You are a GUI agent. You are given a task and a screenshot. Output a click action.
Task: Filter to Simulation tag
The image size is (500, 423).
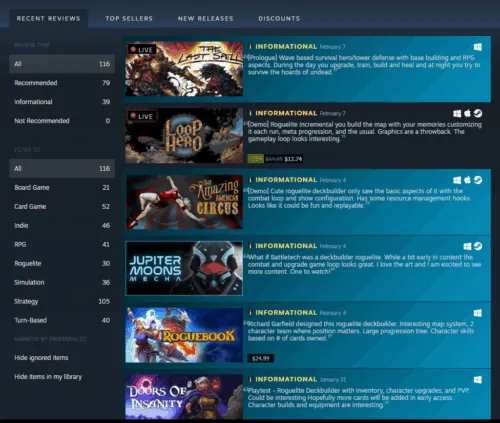pyautogui.click(x=62, y=282)
